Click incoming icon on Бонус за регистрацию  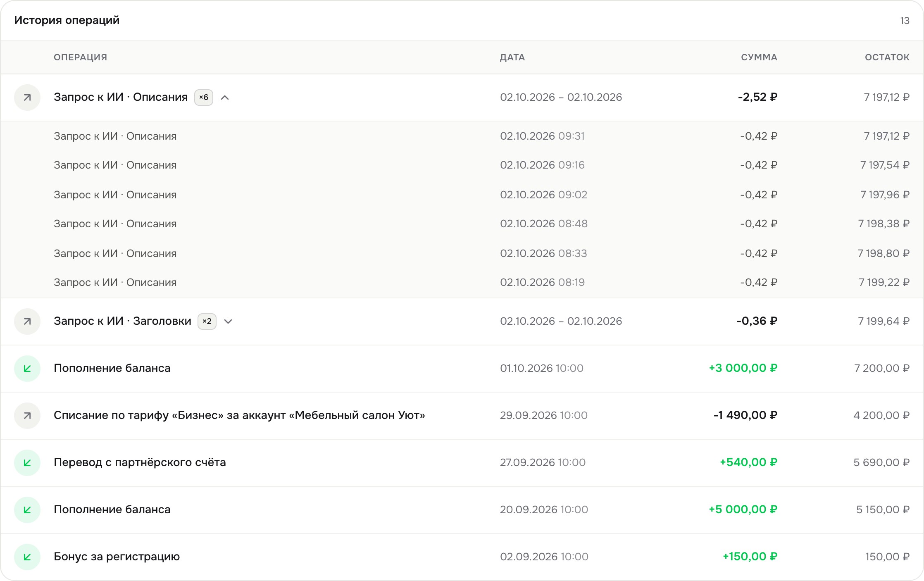tap(27, 557)
